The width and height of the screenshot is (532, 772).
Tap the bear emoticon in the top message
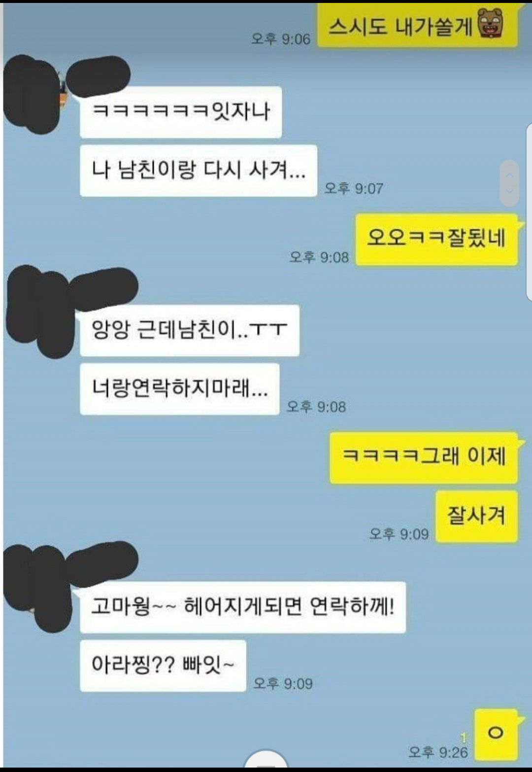491,23
